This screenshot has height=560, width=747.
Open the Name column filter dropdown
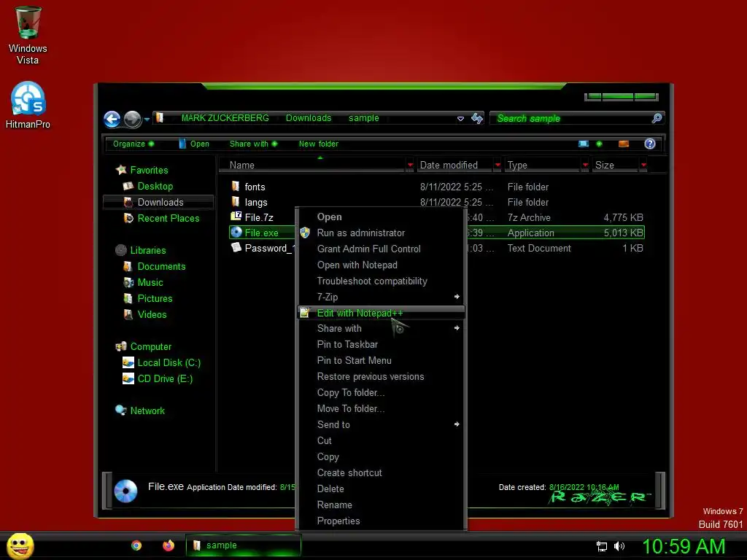click(410, 166)
